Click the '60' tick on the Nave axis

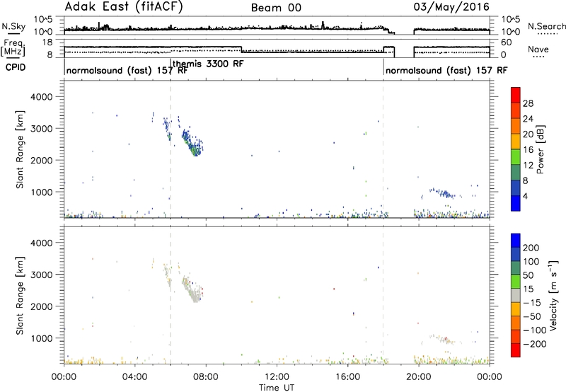pos(507,42)
